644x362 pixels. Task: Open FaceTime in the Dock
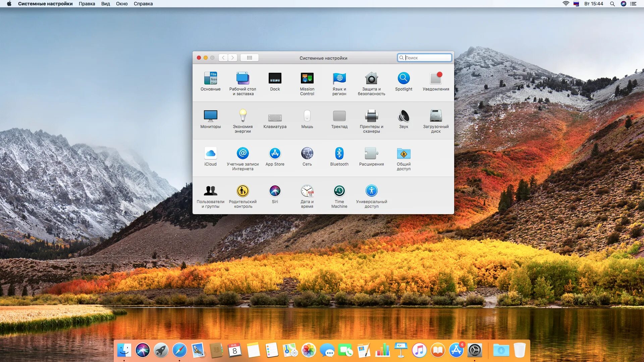pos(345,351)
